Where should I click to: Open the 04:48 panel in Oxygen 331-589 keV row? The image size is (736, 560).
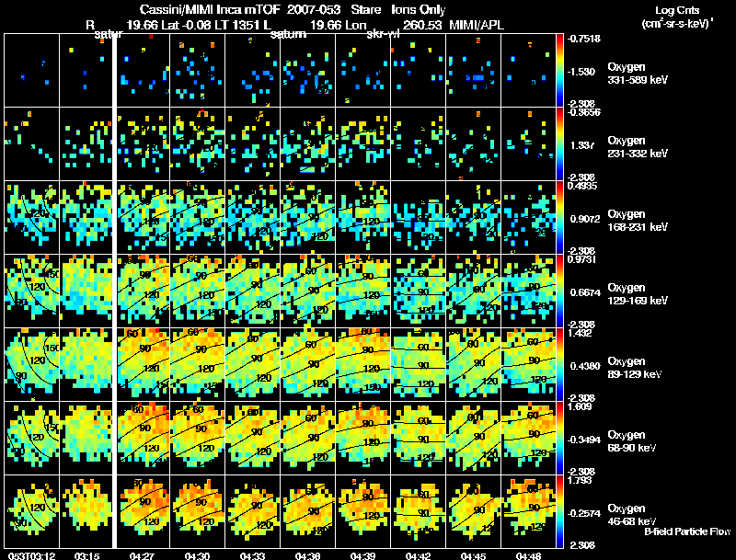pos(528,71)
